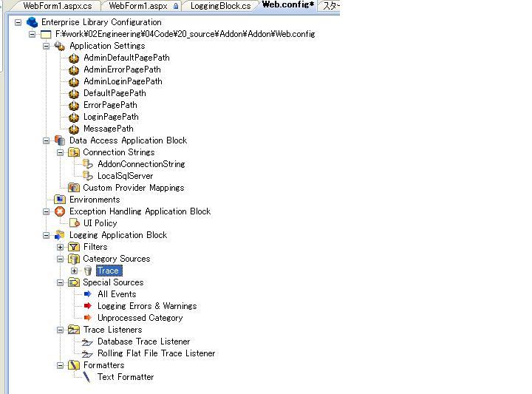532x394 pixels.
Task: Click the Text Formatter pen icon
Action: coord(87,378)
